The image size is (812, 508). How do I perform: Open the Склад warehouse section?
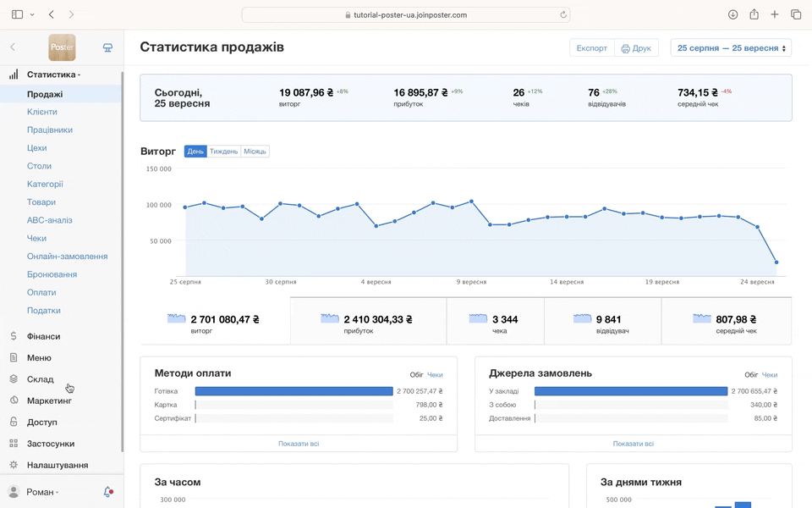pos(40,379)
